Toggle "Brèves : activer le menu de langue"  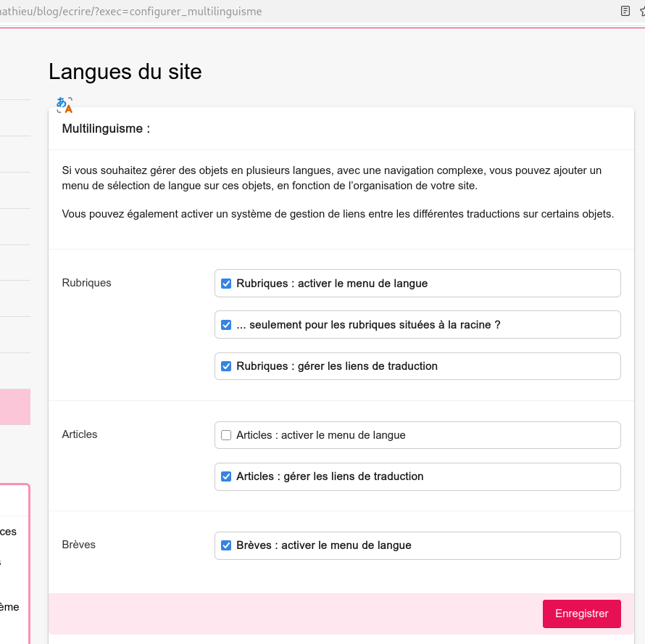(x=226, y=545)
